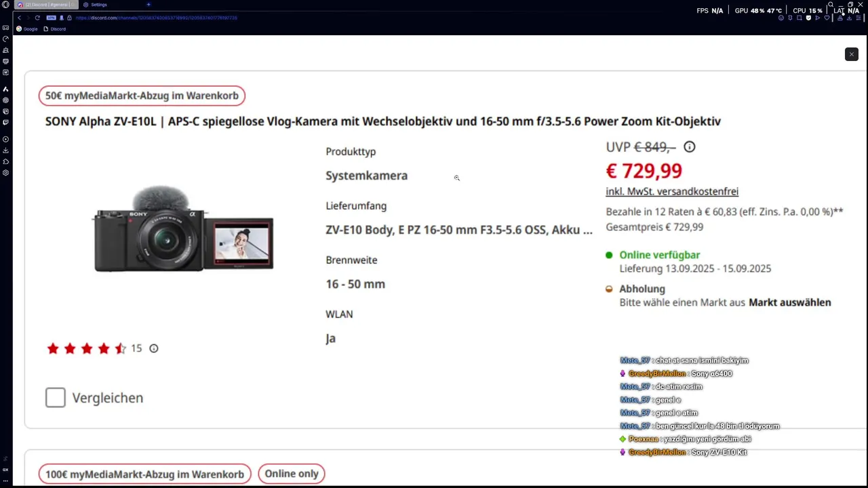
Task: Open GX Cleaner icon in sidebar
Action: pos(5,50)
